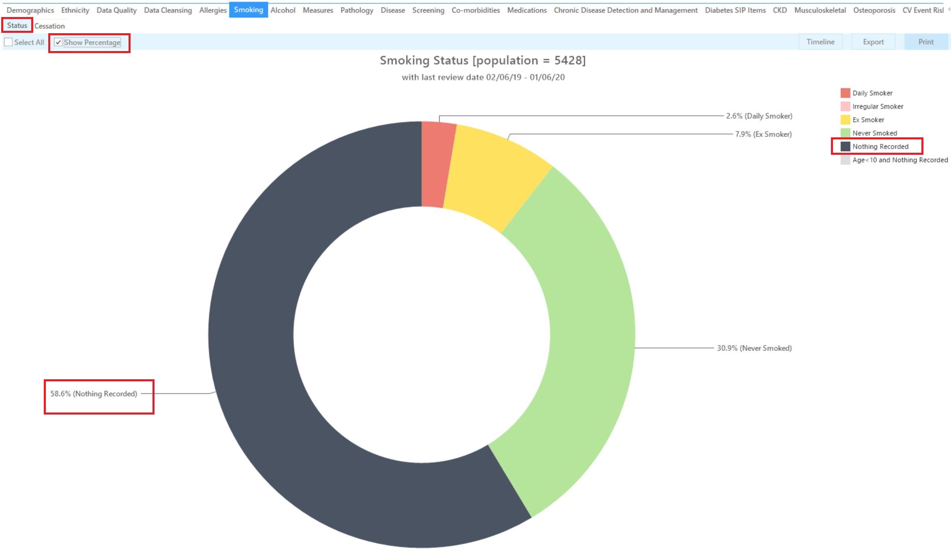Click the Smoking Status population chart title
The width and height of the screenshot is (951, 560).
click(x=483, y=60)
